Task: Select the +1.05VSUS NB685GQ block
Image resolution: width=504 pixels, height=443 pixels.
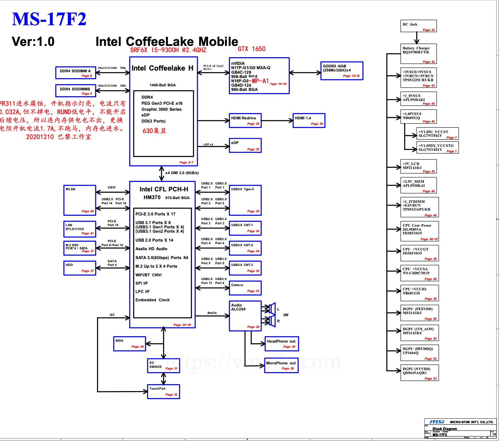Action: coord(419,116)
